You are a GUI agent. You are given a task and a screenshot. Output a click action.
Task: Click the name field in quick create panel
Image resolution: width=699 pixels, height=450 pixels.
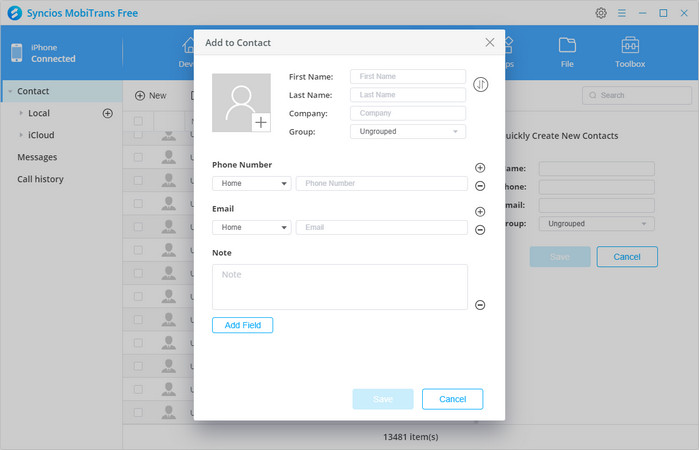[596, 169]
